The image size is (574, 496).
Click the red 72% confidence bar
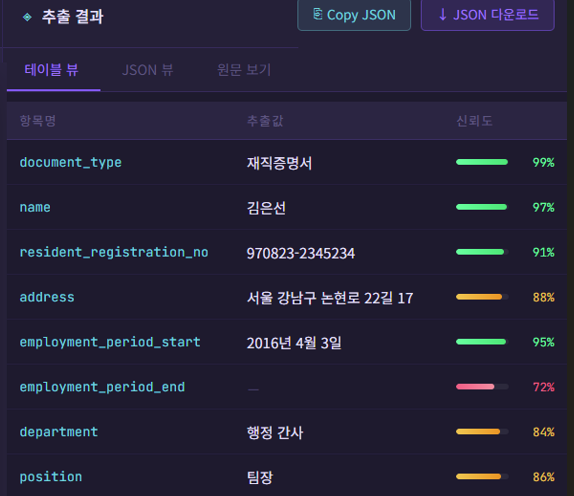point(482,387)
